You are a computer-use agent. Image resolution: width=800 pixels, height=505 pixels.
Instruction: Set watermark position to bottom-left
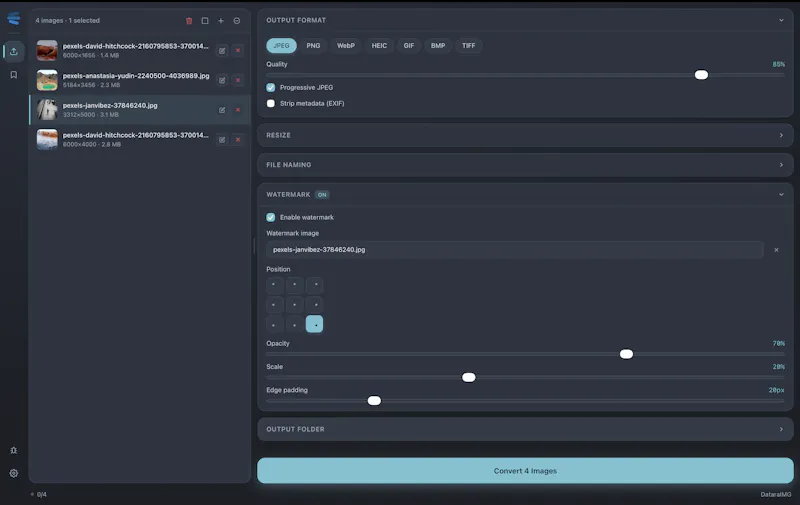pyautogui.click(x=274, y=324)
